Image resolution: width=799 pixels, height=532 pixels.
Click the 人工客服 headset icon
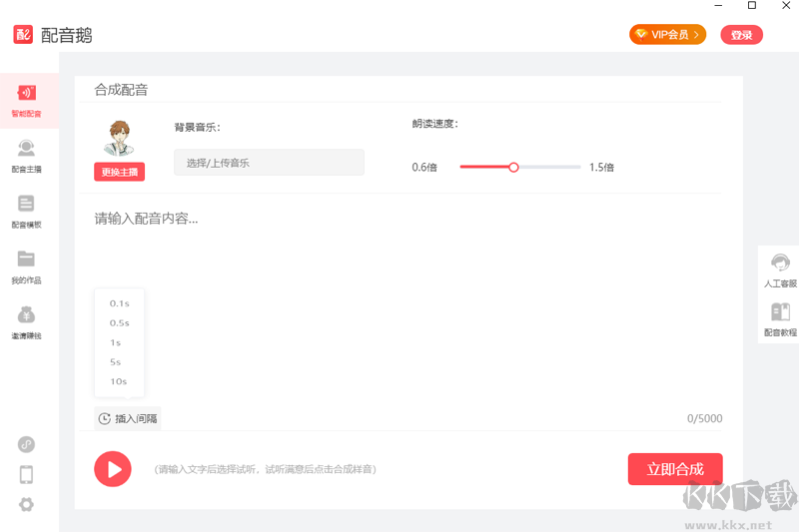[x=780, y=268]
